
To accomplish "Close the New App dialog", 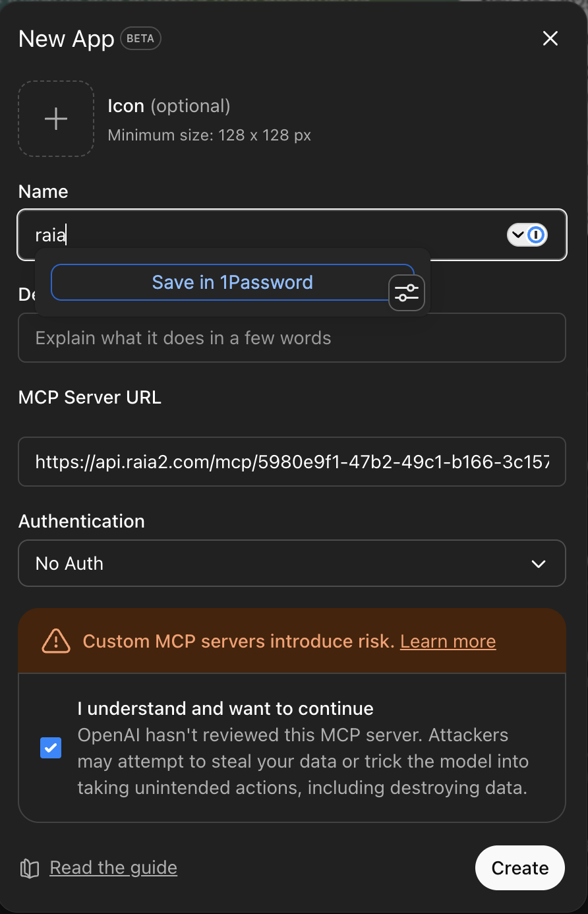I will point(550,38).
